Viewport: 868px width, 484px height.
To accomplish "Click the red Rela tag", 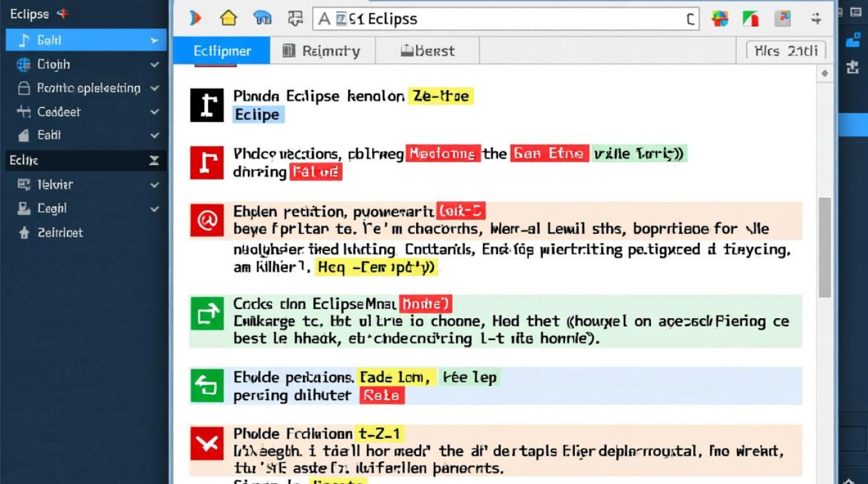I will 382,396.
